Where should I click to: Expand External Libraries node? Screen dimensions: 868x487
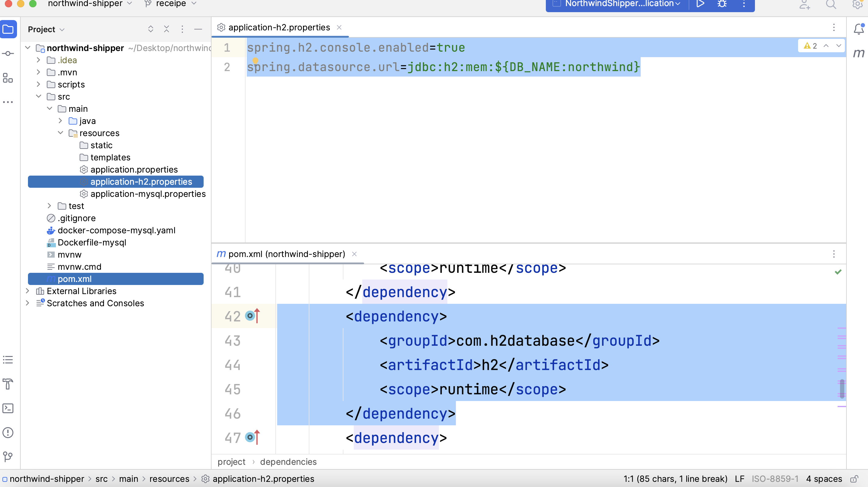tap(28, 291)
